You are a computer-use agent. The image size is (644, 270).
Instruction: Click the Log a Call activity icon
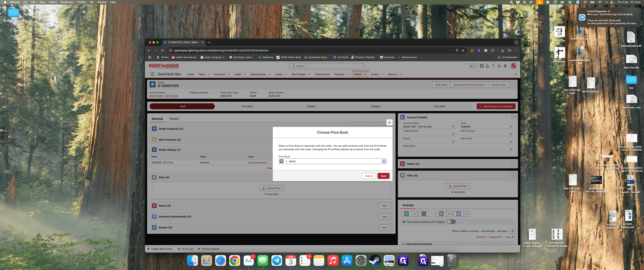point(406,214)
